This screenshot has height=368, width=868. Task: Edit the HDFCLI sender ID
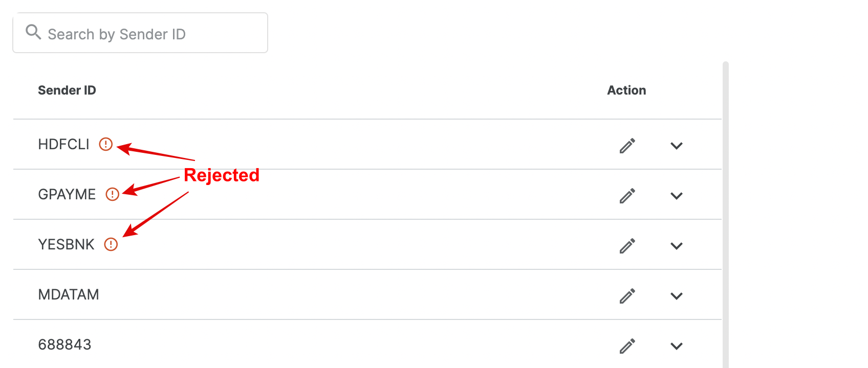pyautogui.click(x=627, y=146)
